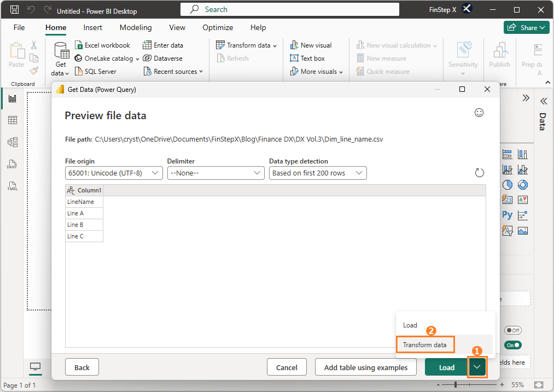The image size is (554, 392).
Task: Switch to the Modeling tab
Action: click(136, 27)
